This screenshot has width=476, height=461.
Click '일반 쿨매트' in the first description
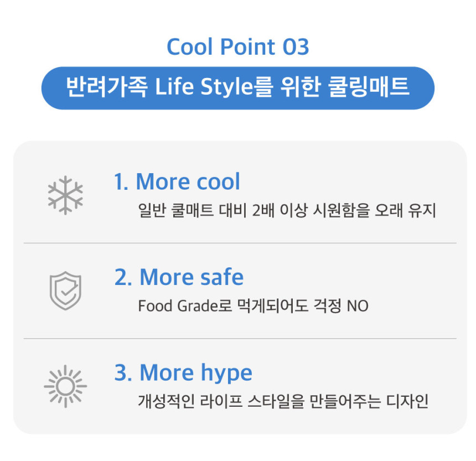click(x=176, y=210)
